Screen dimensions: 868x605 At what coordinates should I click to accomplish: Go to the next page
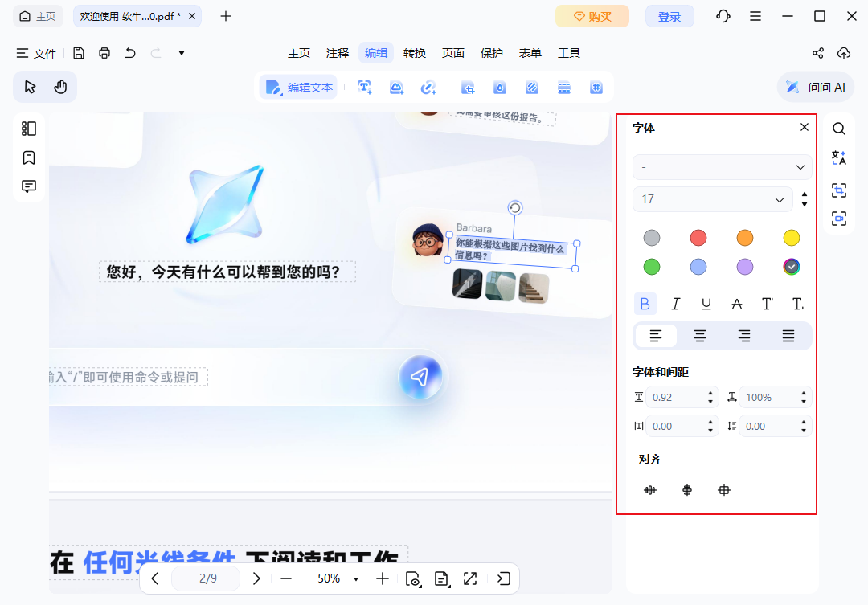(256, 579)
